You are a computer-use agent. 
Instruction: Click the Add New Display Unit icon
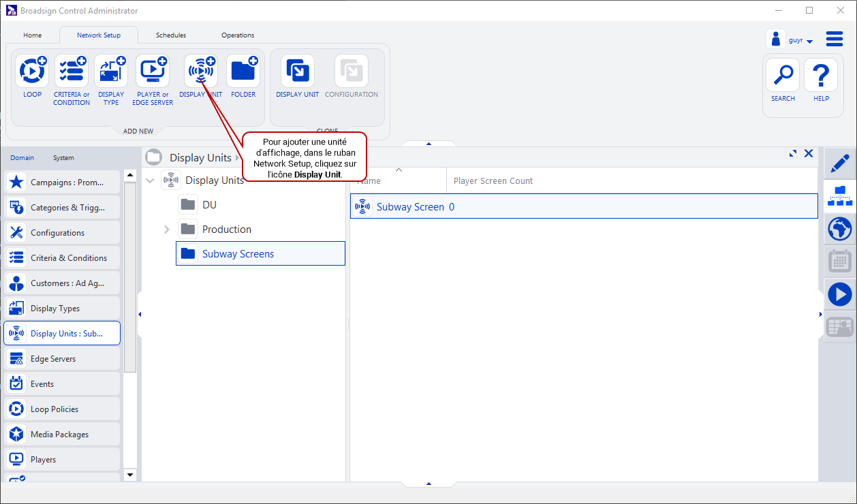tap(201, 71)
